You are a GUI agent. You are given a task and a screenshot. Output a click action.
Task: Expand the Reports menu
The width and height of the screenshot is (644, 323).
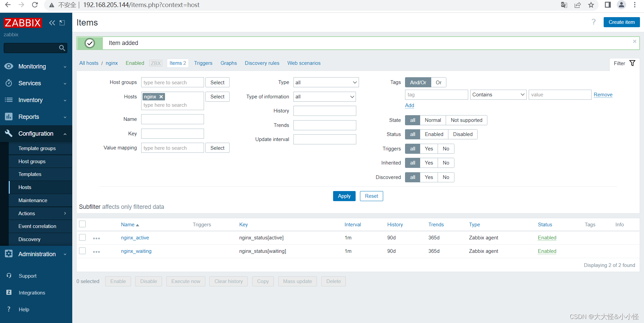(36, 117)
